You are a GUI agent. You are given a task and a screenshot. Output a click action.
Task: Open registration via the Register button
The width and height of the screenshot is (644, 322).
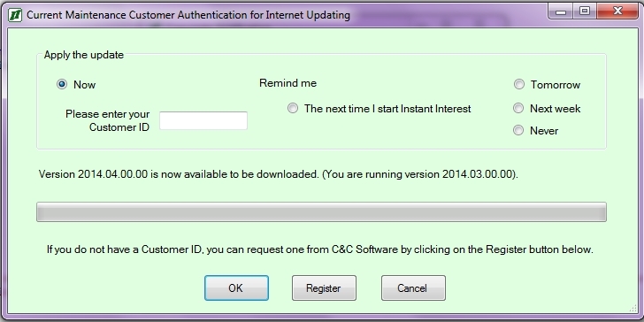point(324,287)
